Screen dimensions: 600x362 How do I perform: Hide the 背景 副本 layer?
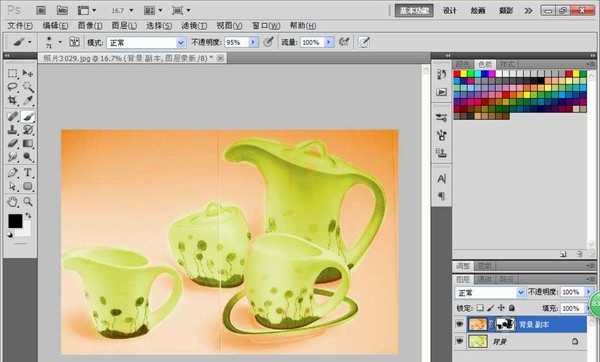point(459,324)
